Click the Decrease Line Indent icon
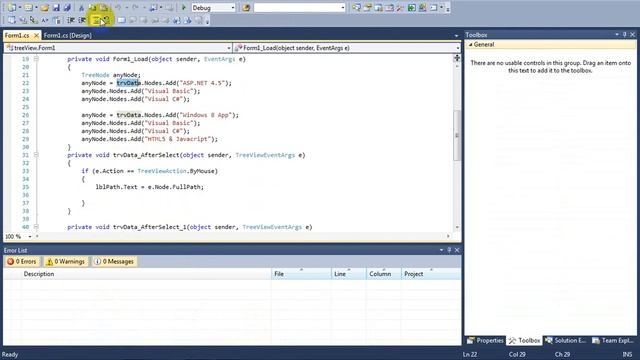The image size is (640, 360). (71, 20)
